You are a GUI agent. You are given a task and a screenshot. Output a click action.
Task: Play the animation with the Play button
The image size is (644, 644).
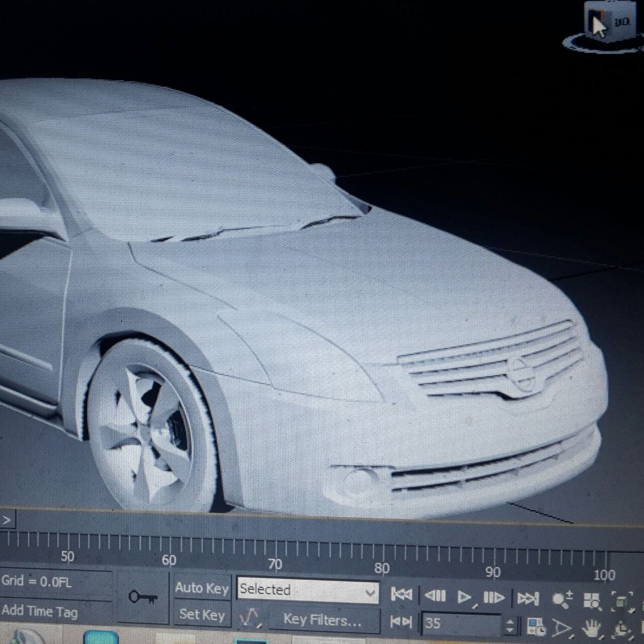pyautogui.click(x=464, y=597)
